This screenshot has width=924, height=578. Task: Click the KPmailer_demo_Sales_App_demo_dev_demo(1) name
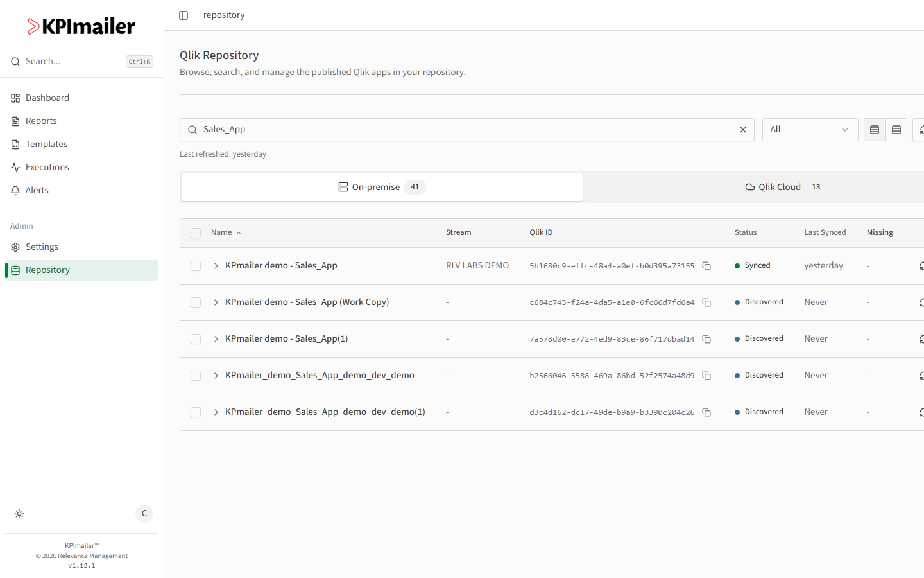click(325, 412)
